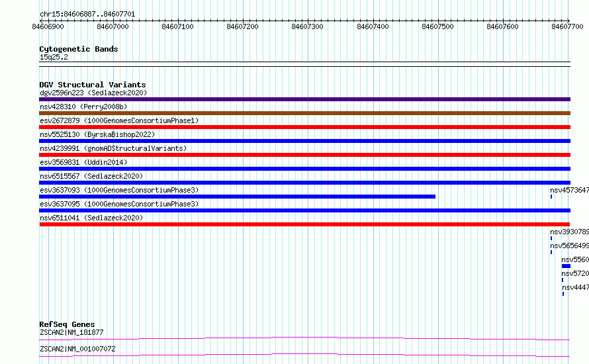This screenshot has width=589, height=364.
Task: Open the esv3637093 (1000GenomesConsortiumPhase3) label
Action: (119, 190)
